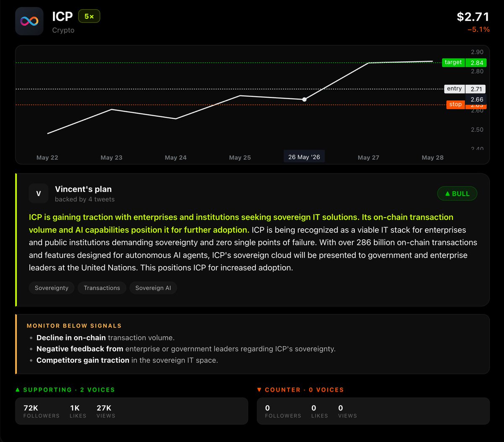
Task: Click the $2.71 current price
Action: click(473, 17)
